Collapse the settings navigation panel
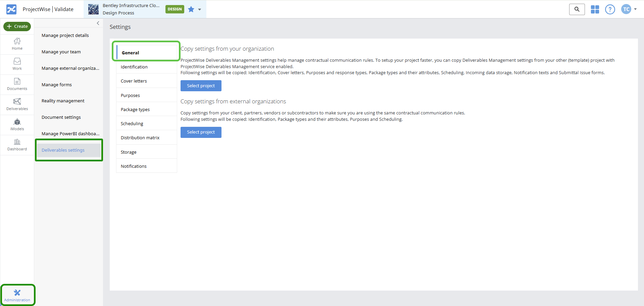The image size is (644, 306). [98, 23]
